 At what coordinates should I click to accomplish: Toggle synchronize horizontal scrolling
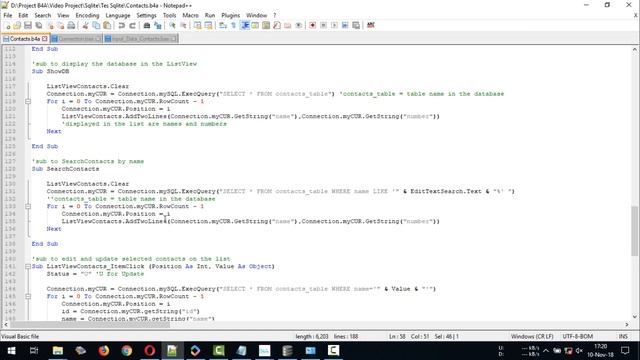[x=209, y=25]
